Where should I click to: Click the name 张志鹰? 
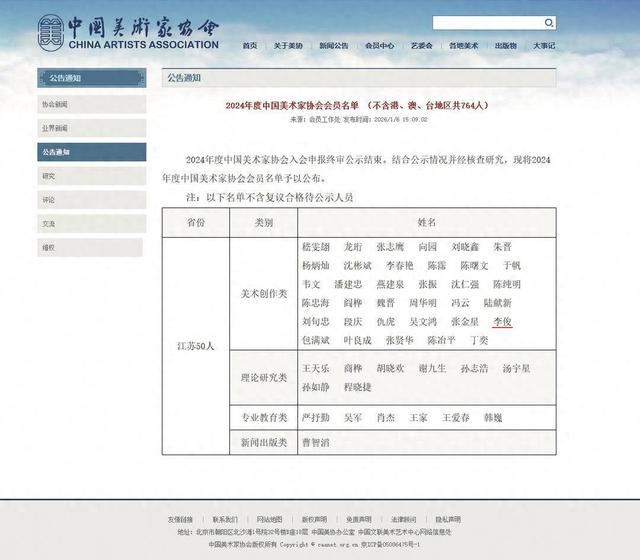390,247
